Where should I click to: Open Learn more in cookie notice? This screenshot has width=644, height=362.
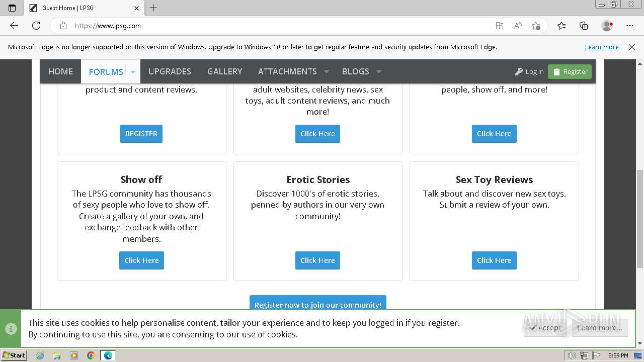(x=599, y=328)
